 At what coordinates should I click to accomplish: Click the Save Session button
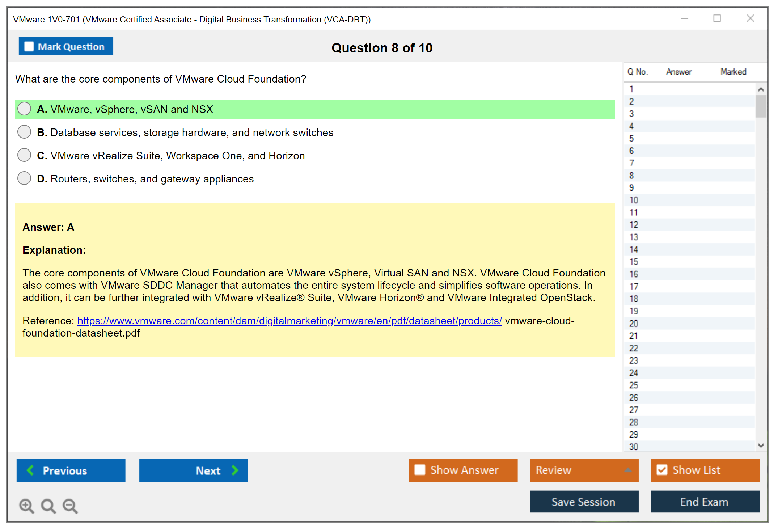(584, 502)
